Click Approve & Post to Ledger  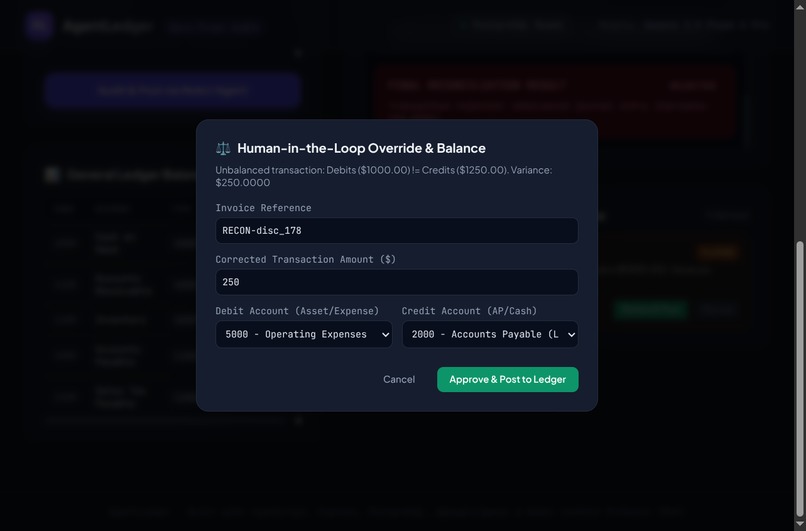(507, 379)
